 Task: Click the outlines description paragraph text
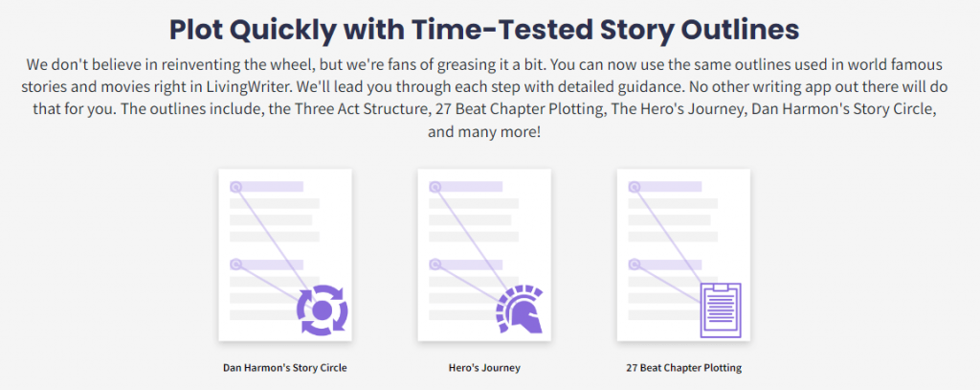[484, 99]
